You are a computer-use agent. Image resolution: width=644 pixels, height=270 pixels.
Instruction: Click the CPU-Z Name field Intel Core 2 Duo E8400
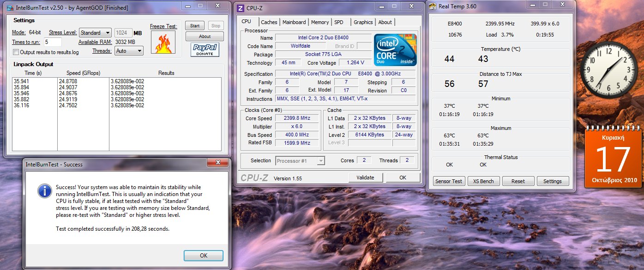(323, 37)
